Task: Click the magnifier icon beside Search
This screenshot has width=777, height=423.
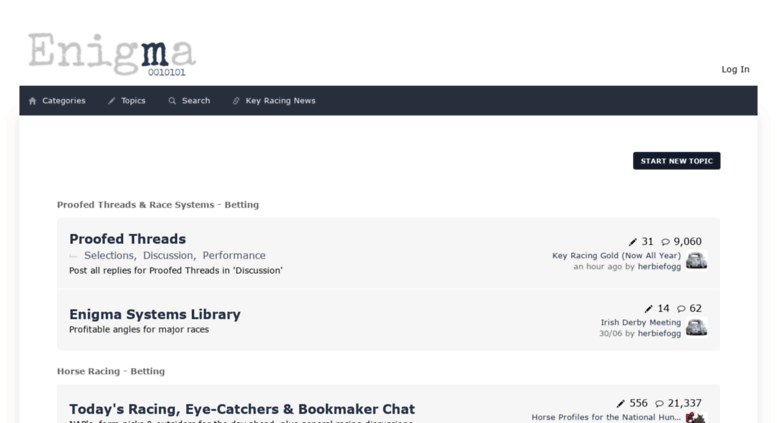Action: pyautogui.click(x=172, y=101)
